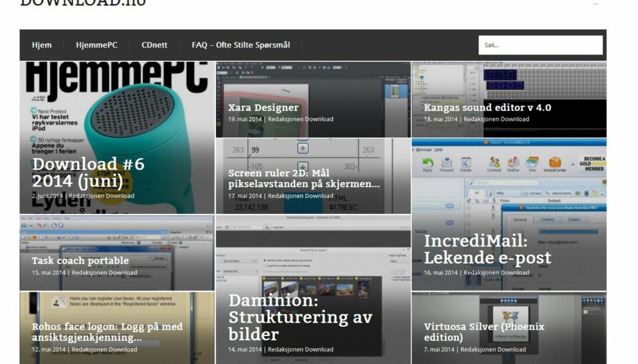Open the Xara Designer article
The width and height of the screenshot is (638, 364).
[263, 108]
